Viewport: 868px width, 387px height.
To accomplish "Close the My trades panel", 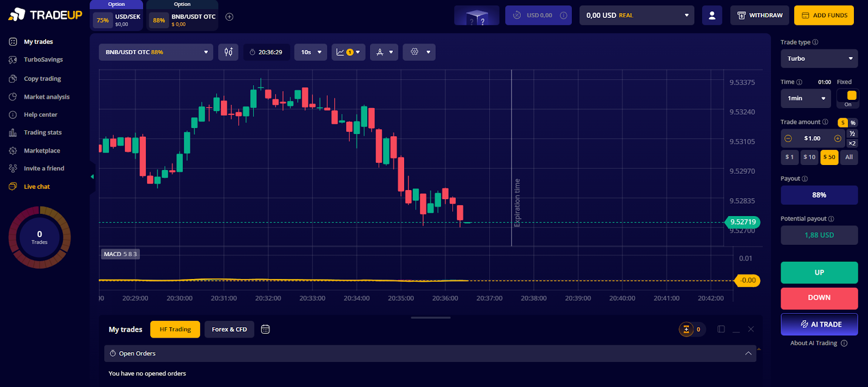I will coord(751,329).
